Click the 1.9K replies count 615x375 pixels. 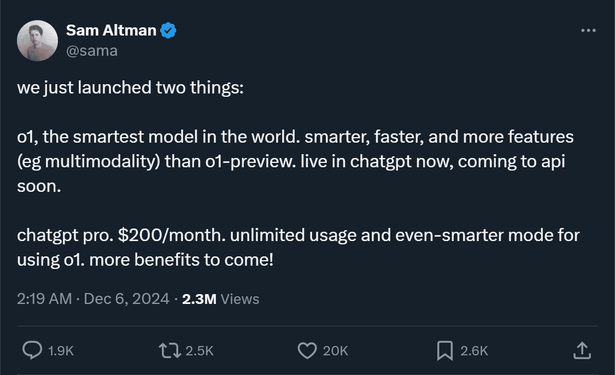click(61, 351)
